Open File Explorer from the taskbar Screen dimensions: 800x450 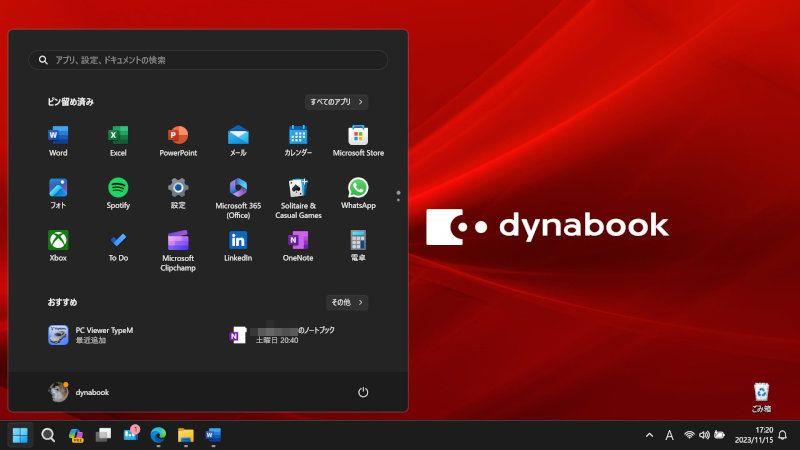click(186, 435)
